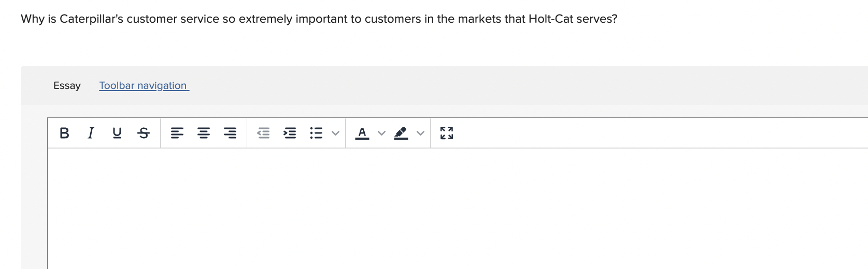Apply the text font color
Image resolution: width=868 pixels, height=269 pixels.
click(362, 133)
